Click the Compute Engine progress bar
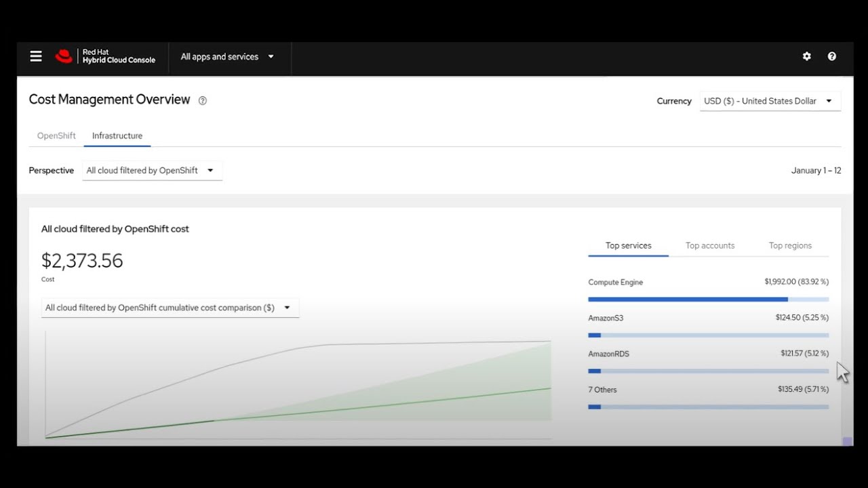 click(x=708, y=299)
